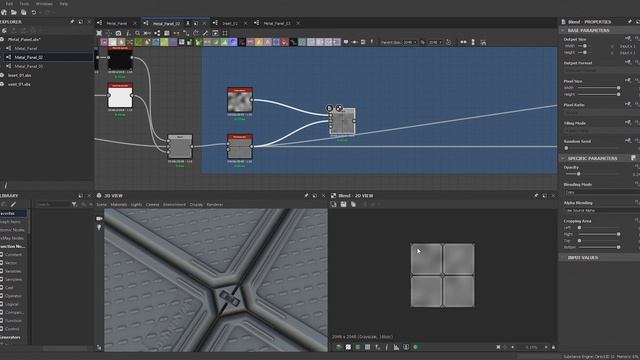Select Metal_Panel_02 graph in Explorer
Viewport: 640px width, 360px height.
pyautogui.click(x=29, y=58)
